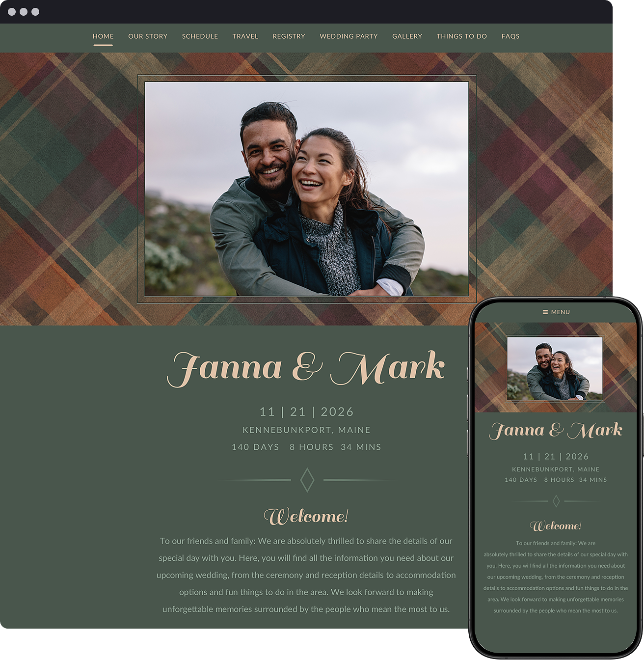Tap the hamburger Menu button on phone

pyautogui.click(x=556, y=312)
